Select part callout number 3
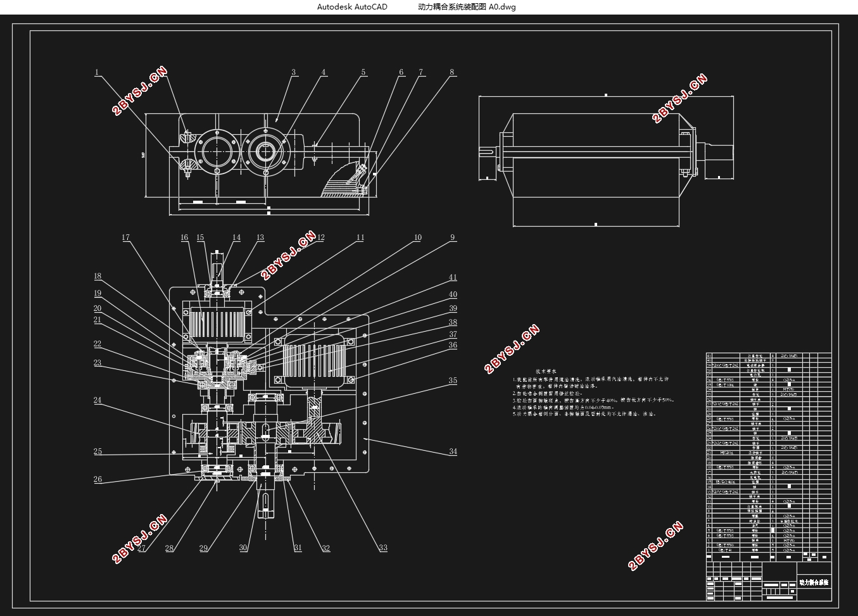858x616 pixels. 294,72
